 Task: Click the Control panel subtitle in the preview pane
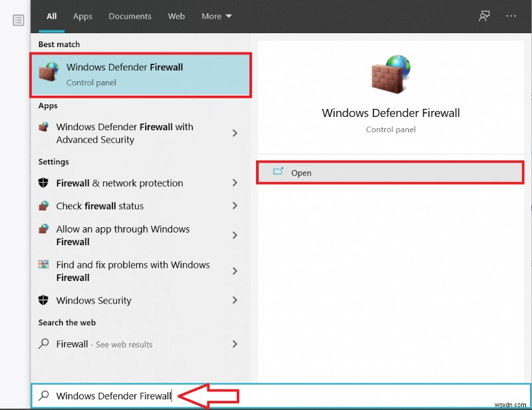pos(391,130)
